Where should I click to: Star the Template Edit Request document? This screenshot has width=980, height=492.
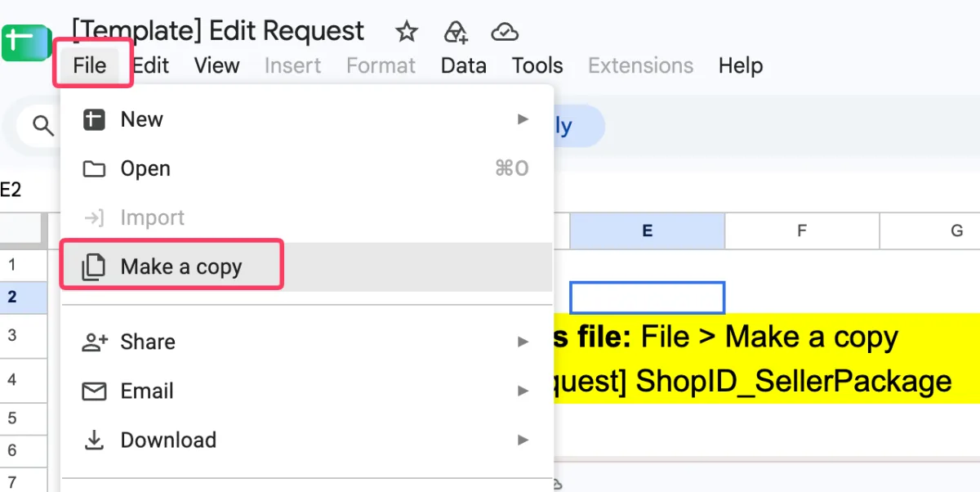tap(407, 32)
